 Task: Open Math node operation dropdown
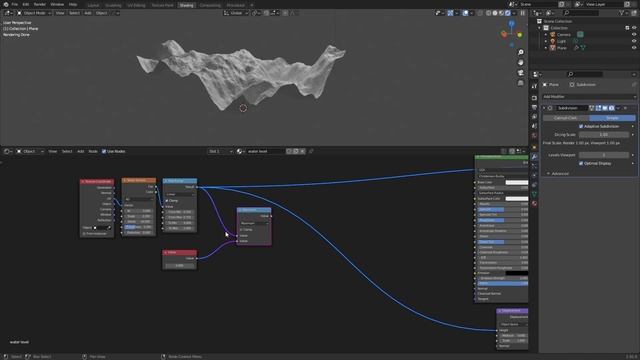pos(254,223)
